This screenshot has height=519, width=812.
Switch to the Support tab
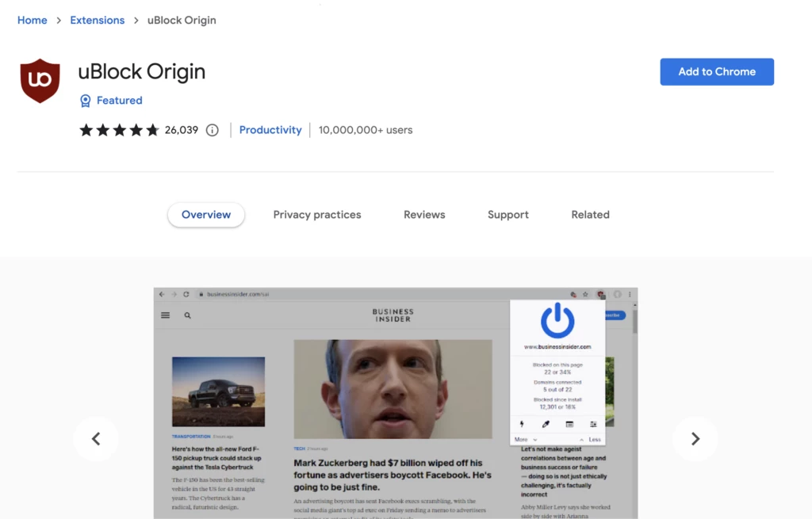508,215
